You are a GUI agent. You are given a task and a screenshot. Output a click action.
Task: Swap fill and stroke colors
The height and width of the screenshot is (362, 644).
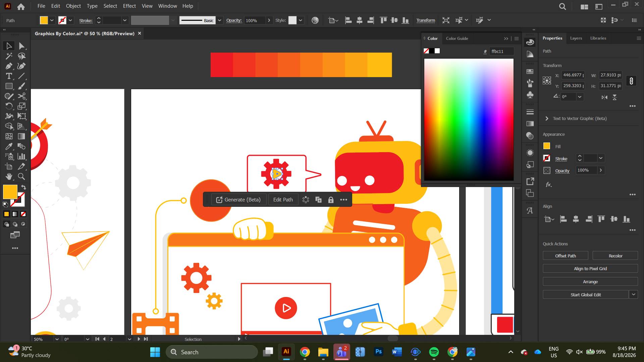(23, 187)
